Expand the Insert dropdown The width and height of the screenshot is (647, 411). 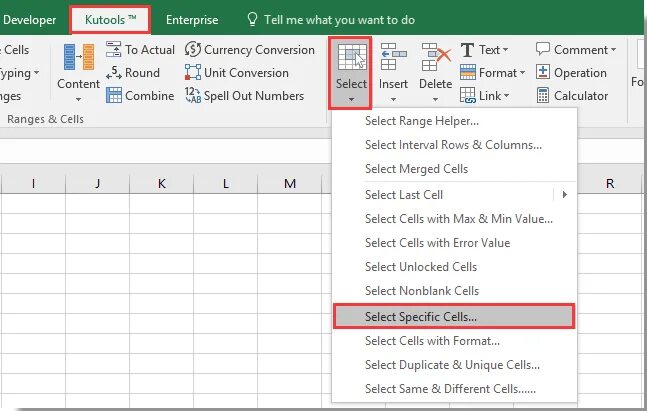coord(393,70)
